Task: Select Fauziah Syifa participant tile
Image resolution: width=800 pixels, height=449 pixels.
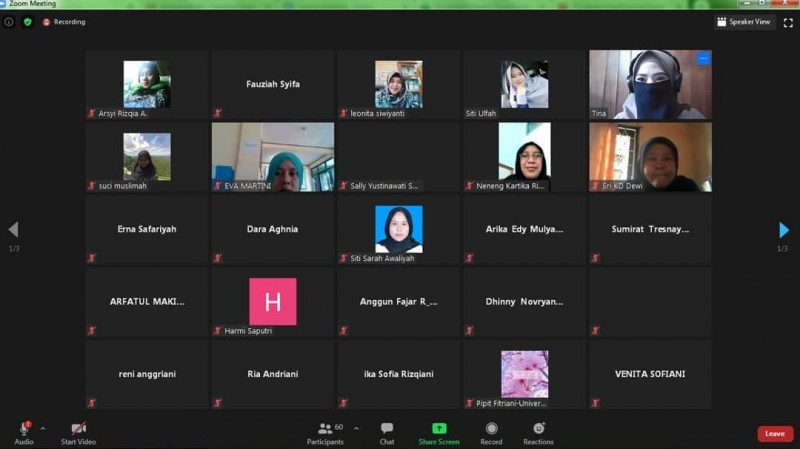Action: [273, 84]
